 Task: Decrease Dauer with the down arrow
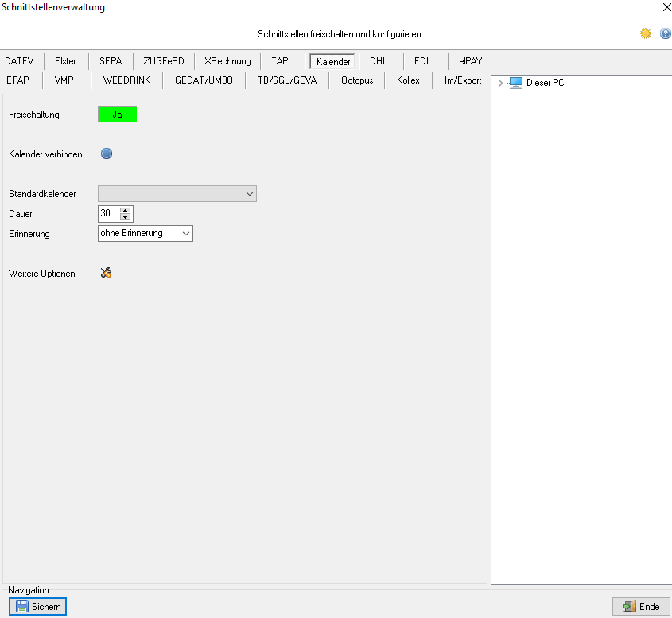coord(126,216)
